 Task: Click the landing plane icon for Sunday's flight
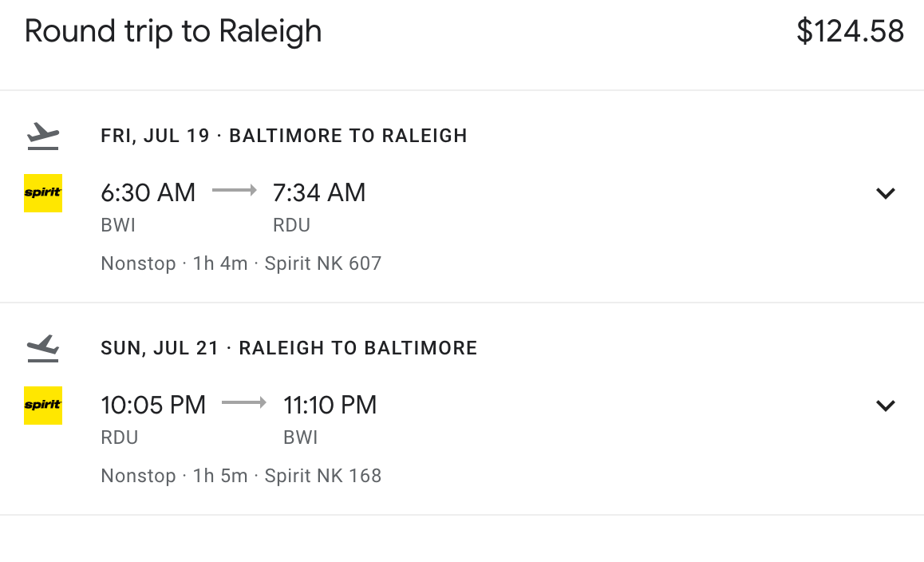[x=43, y=349]
